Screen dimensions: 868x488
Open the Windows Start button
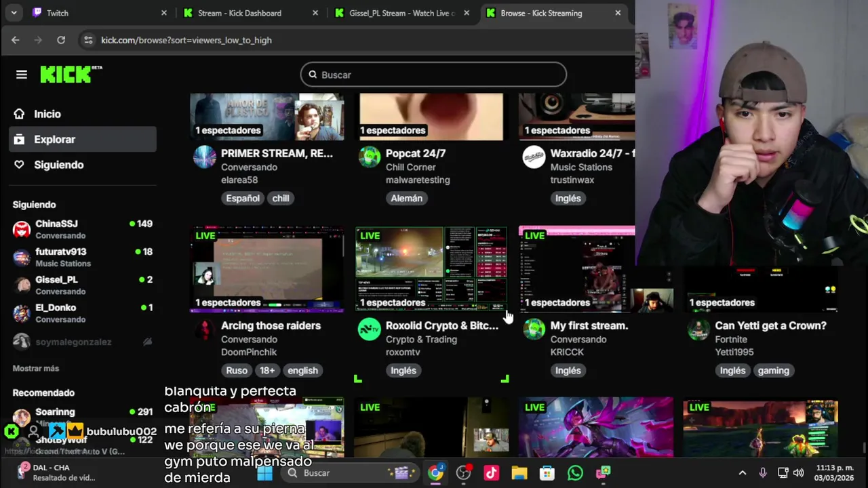click(264, 473)
